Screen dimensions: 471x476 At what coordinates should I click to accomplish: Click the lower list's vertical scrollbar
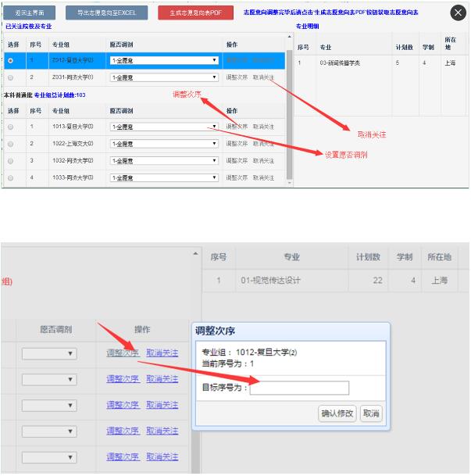click(x=195, y=452)
